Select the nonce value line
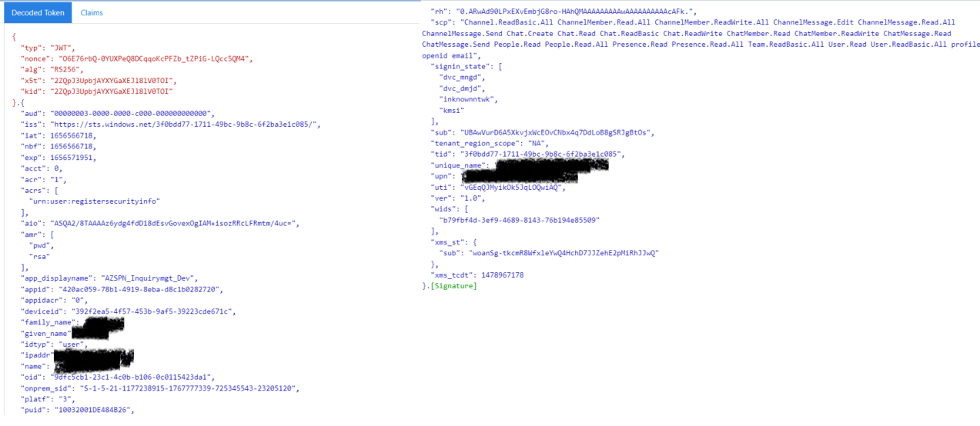Image resolution: width=980 pixels, height=426 pixels. 138,58
